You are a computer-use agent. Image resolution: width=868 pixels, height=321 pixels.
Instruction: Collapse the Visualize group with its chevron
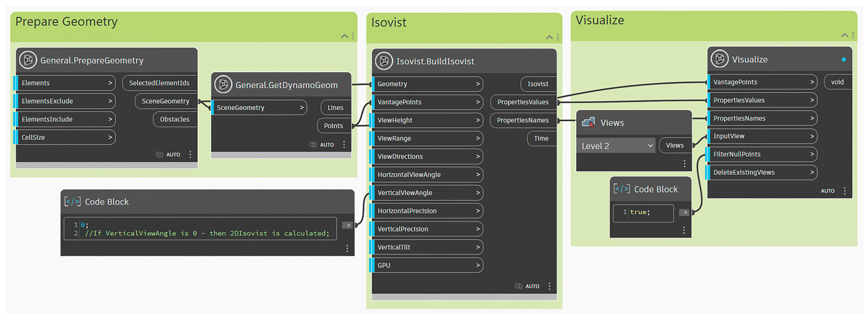[x=845, y=35]
